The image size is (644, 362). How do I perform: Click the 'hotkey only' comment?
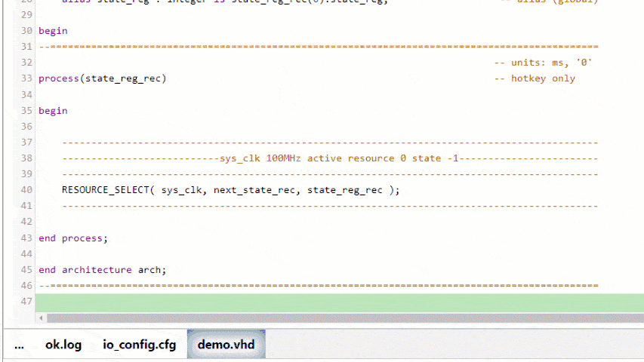click(542, 78)
